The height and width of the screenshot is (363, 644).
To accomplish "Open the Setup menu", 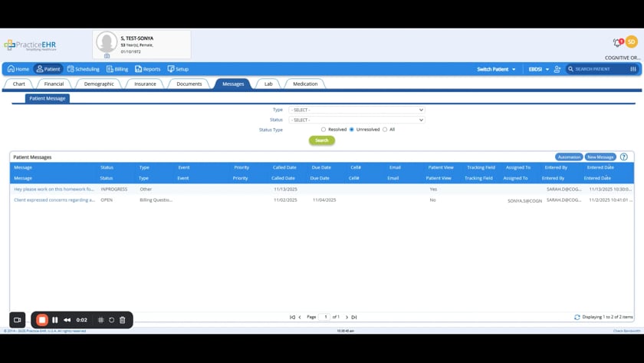I will click(x=178, y=69).
